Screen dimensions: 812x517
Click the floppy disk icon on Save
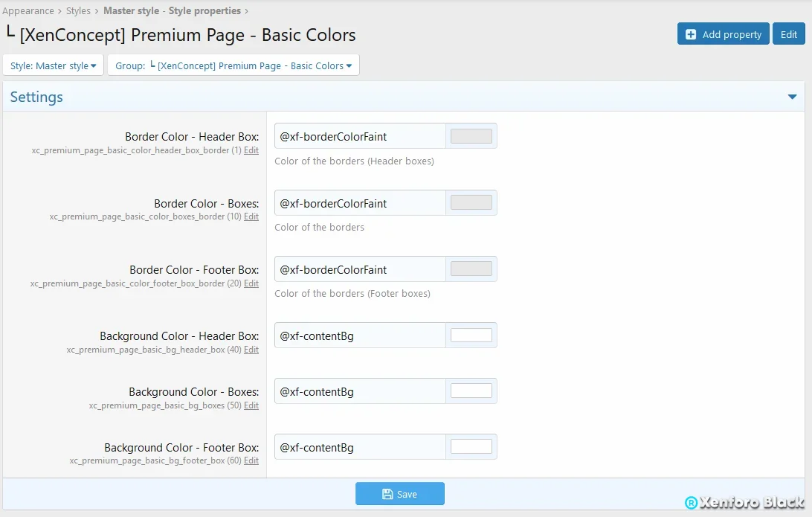[x=387, y=494]
